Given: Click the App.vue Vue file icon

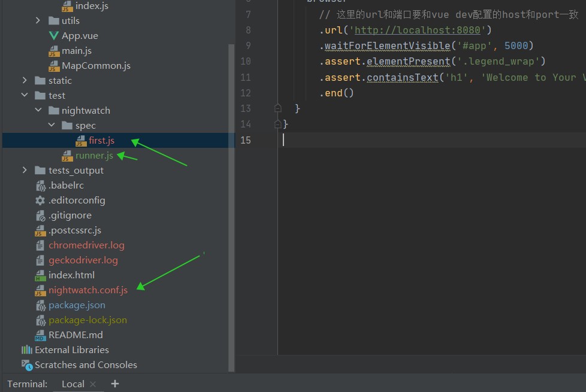Looking at the screenshot, I should pos(54,36).
